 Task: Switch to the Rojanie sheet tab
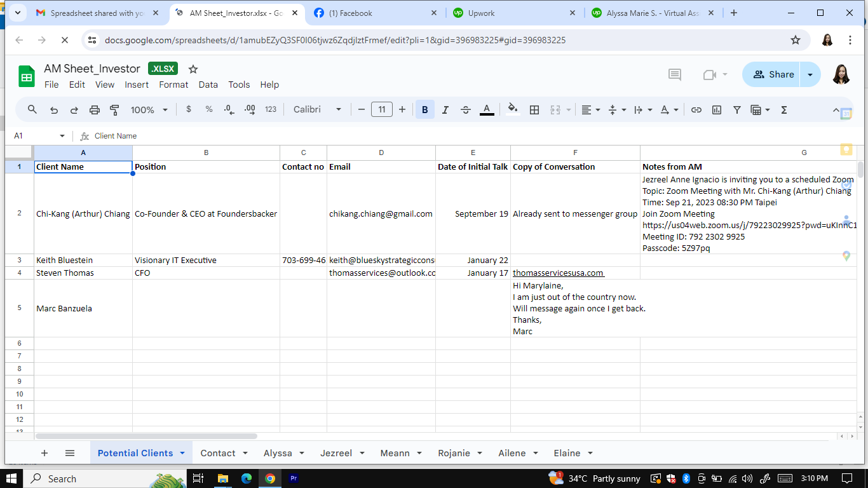[454, 453]
